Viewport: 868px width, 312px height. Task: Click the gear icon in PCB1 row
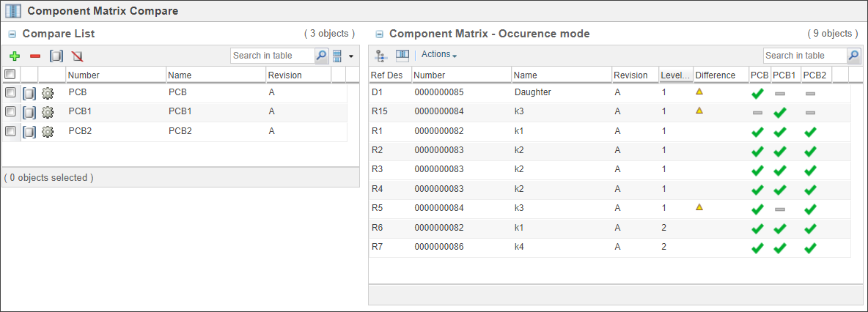(48, 112)
